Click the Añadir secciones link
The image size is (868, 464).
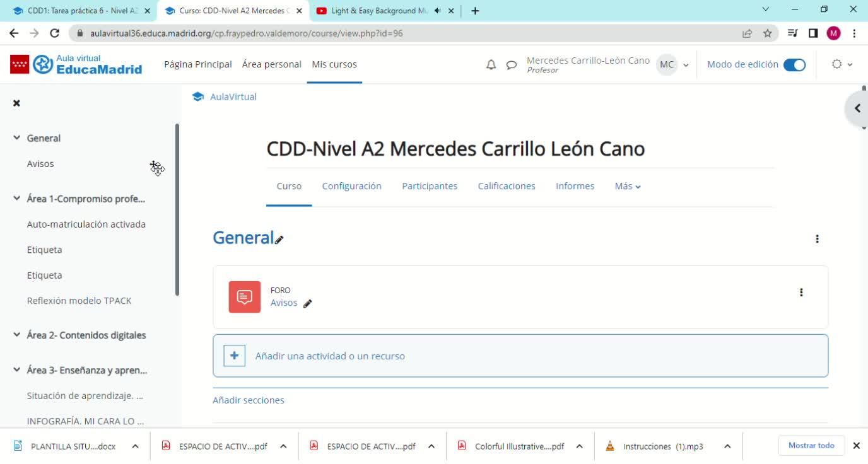point(249,400)
